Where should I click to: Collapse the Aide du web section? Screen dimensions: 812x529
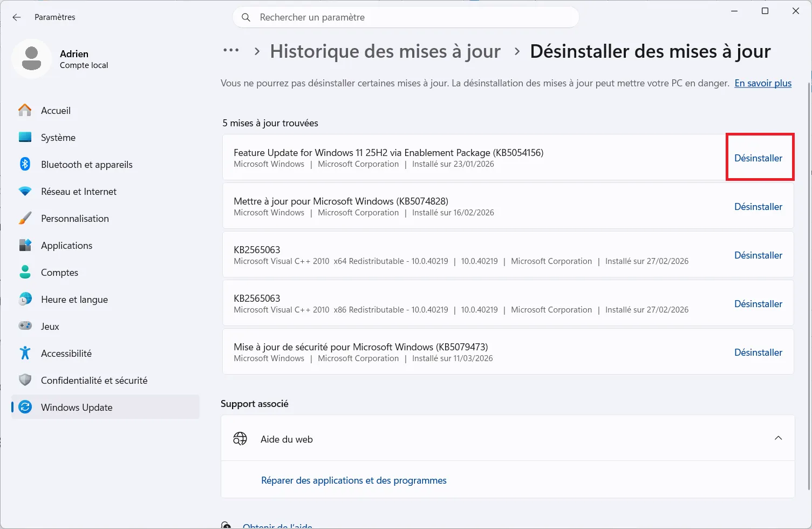(778, 438)
